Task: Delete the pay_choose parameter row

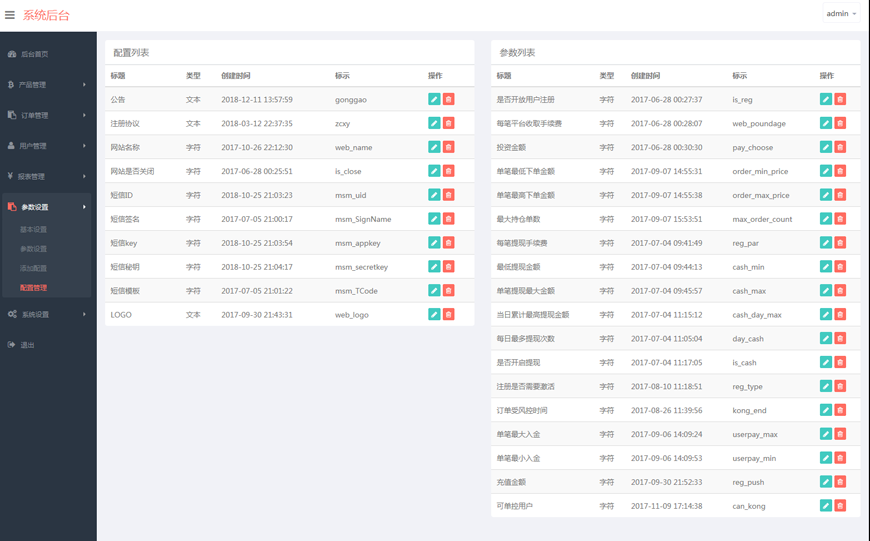Action: click(840, 147)
